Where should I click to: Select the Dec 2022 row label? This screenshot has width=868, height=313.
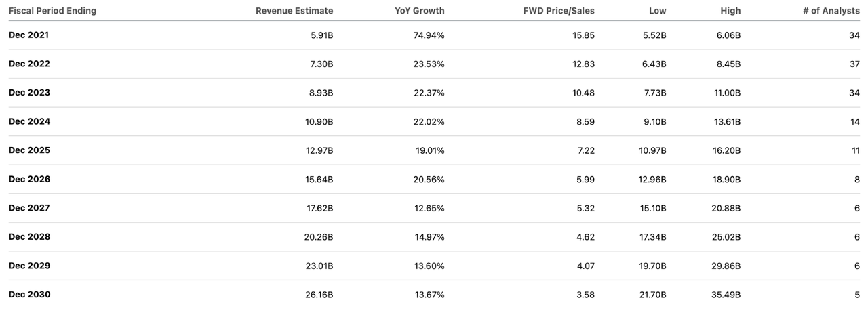[x=29, y=64]
